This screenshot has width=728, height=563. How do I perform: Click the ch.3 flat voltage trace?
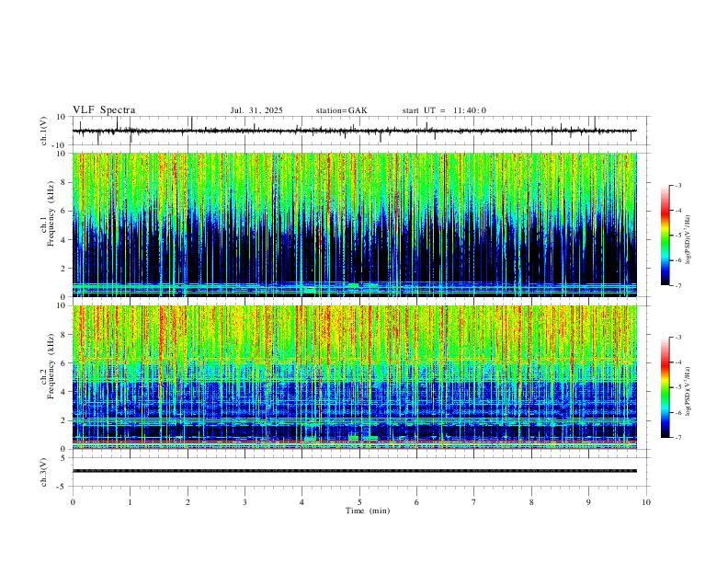coord(355,471)
